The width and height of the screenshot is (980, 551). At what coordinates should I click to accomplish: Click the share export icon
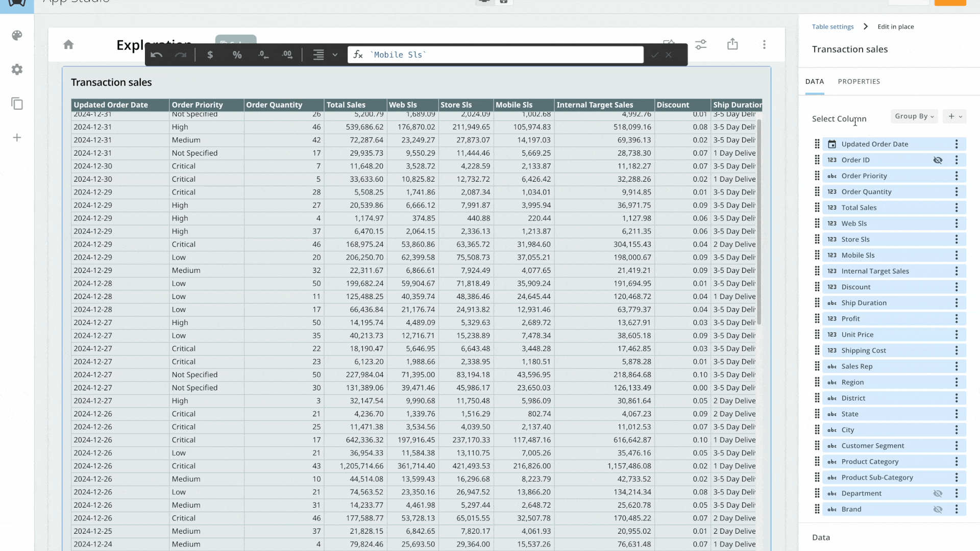[732, 44]
